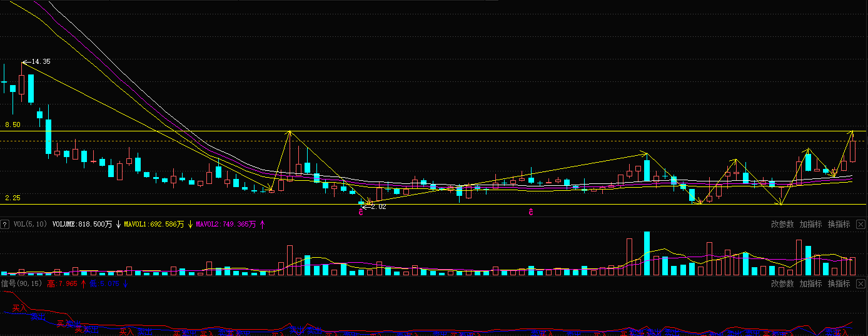Image resolution: width=868 pixels, height=336 pixels.
Task: Click the yellow MAVOL1:692.586万 value
Action: (154, 224)
